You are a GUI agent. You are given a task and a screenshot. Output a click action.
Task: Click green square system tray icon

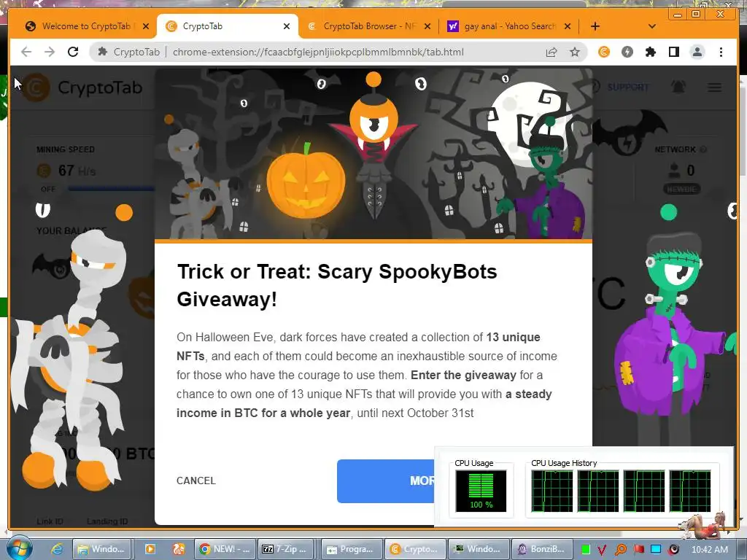tap(586, 550)
